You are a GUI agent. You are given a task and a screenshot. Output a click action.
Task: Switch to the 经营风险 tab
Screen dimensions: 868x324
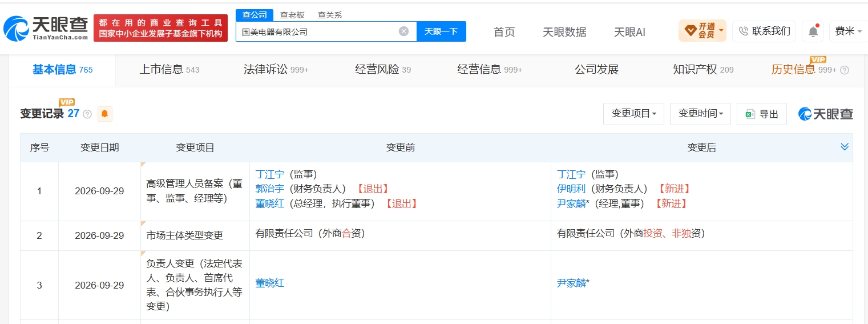coord(382,70)
